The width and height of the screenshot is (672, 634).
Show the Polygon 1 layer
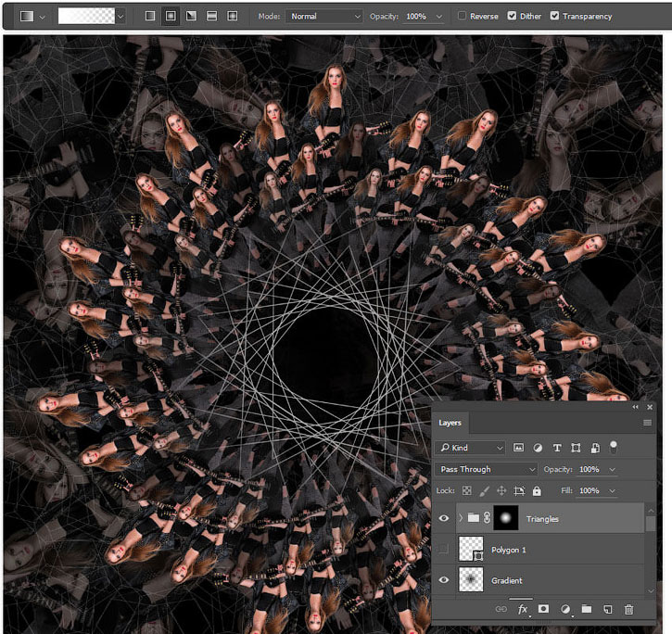click(x=444, y=549)
